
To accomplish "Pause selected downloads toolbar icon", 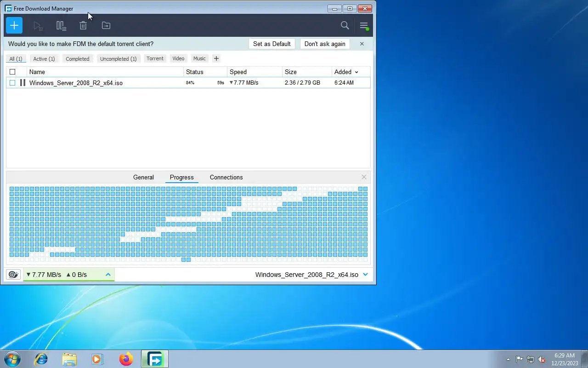I will pyautogui.click(x=61, y=26).
